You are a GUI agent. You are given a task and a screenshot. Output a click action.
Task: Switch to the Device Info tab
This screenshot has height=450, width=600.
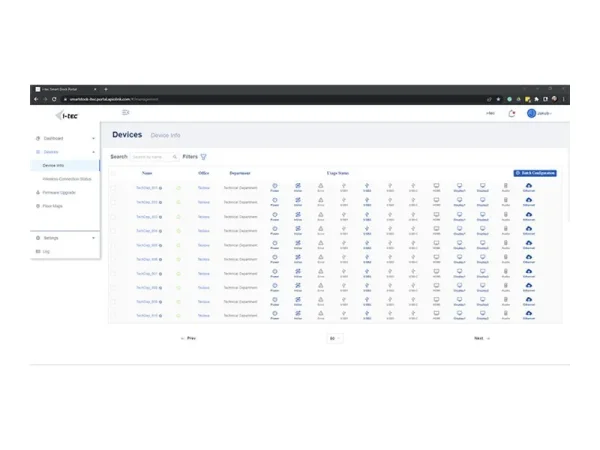(166, 135)
